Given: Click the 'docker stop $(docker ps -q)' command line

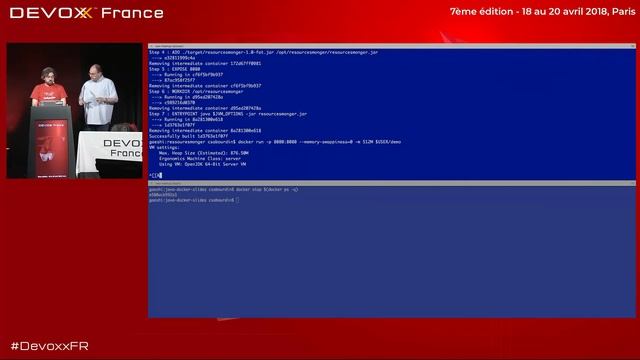Looking at the screenshot, I should 224,189.
